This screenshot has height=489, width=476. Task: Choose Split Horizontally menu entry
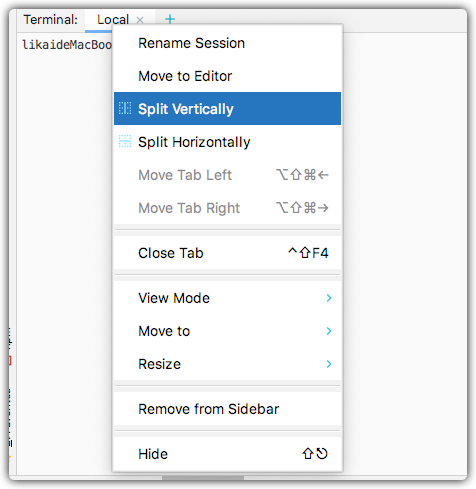click(227, 142)
